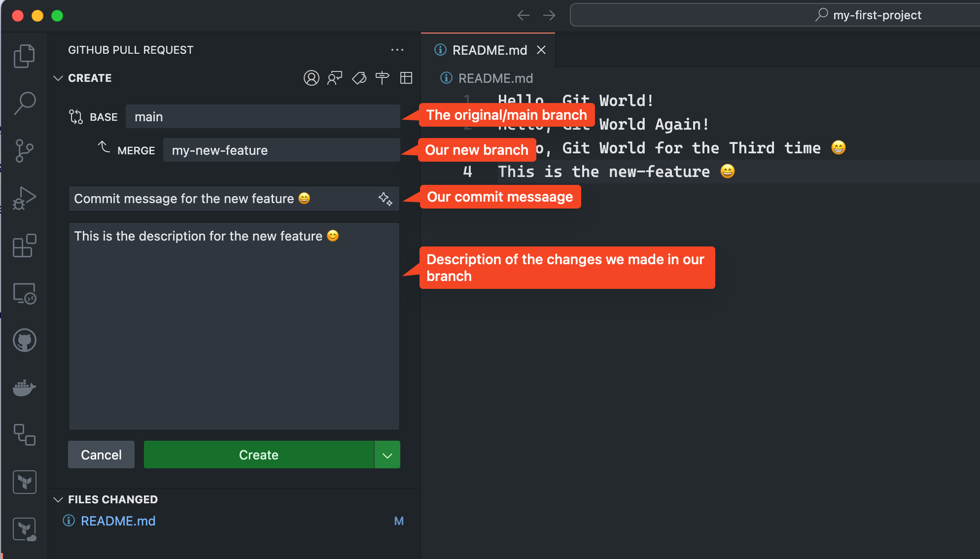Viewport: 980px width, 559px height.
Task: Click line 4 text "This is the new-feature"
Action: pos(604,172)
